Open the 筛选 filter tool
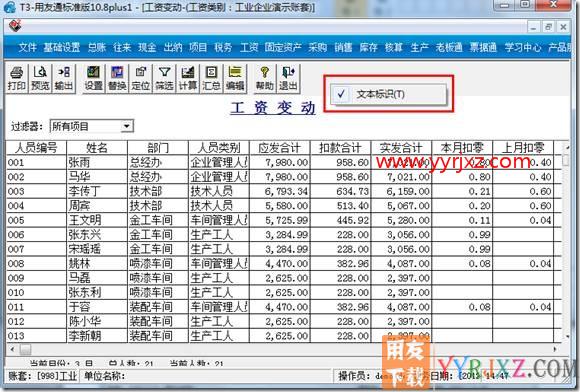 [164, 78]
